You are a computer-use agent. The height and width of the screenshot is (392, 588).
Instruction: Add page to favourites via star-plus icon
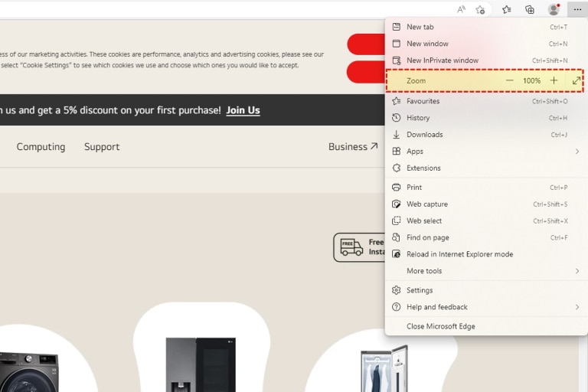[x=480, y=9]
